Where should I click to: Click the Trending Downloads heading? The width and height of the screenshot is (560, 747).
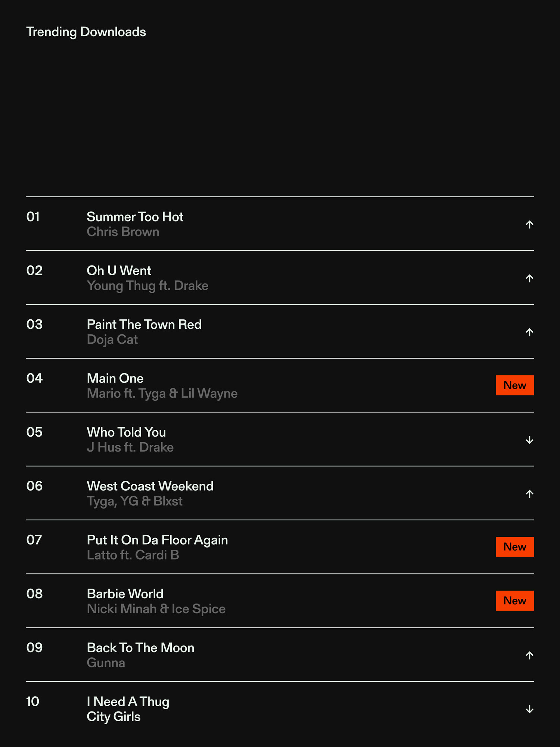(86, 32)
